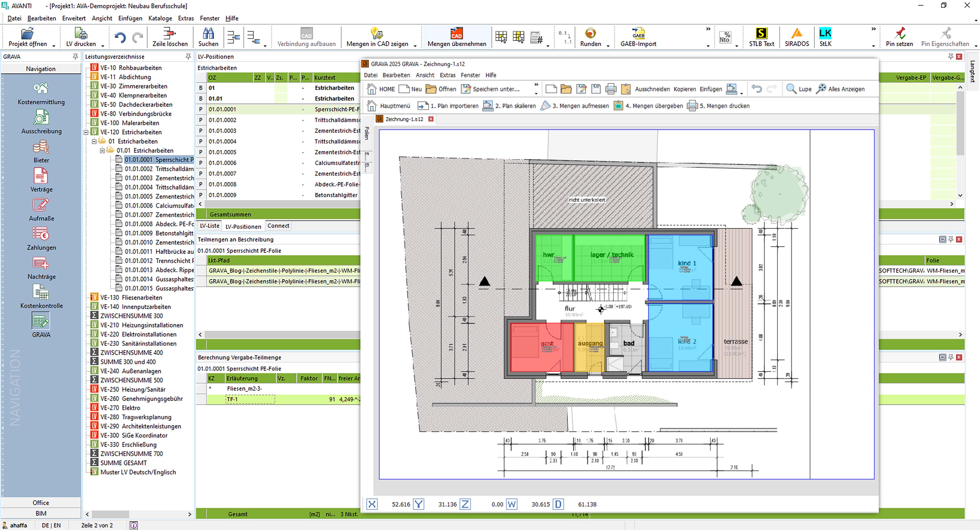Click the Mengen übernehmen CAD icon
The height and width of the screenshot is (531, 980).
(x=456, y=34)
